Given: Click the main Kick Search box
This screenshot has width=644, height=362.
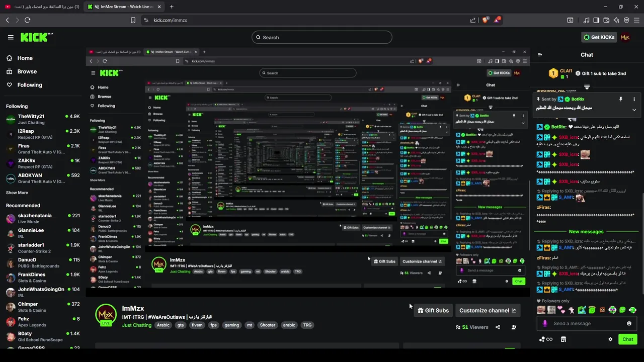Looking at the screenshot, I should pyautogui.click(x=322, y=37).
